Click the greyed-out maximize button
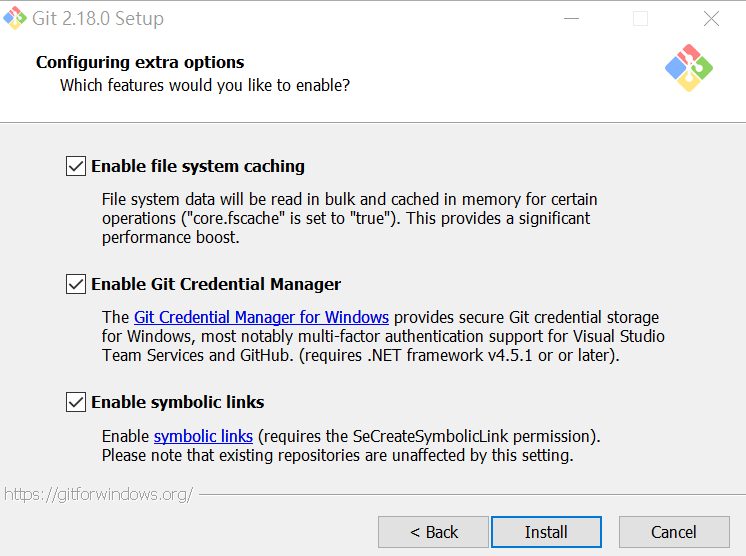The width and height of the screenshot is (746, 556). pos(641,19)
